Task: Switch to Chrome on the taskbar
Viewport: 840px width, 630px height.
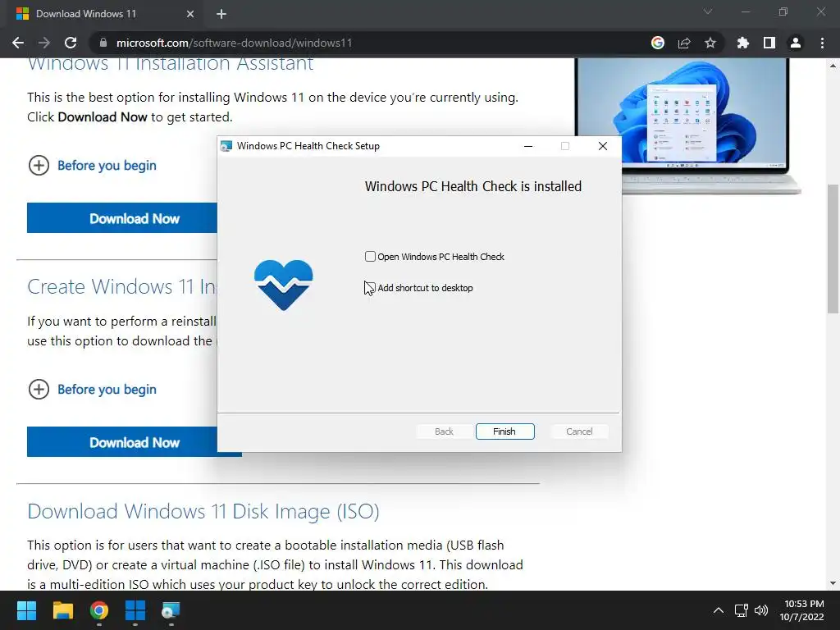Action: (99, 610)
